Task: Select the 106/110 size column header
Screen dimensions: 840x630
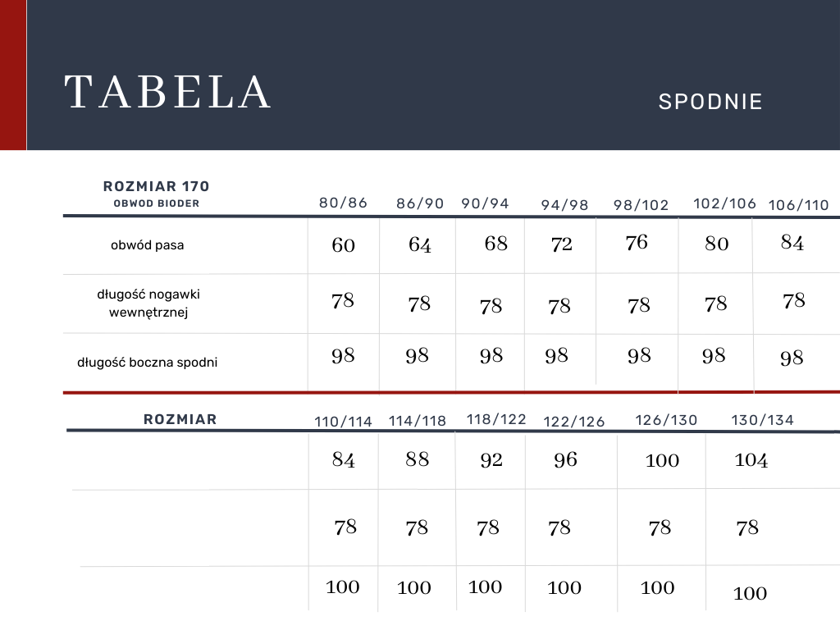Action: [798, 205]
